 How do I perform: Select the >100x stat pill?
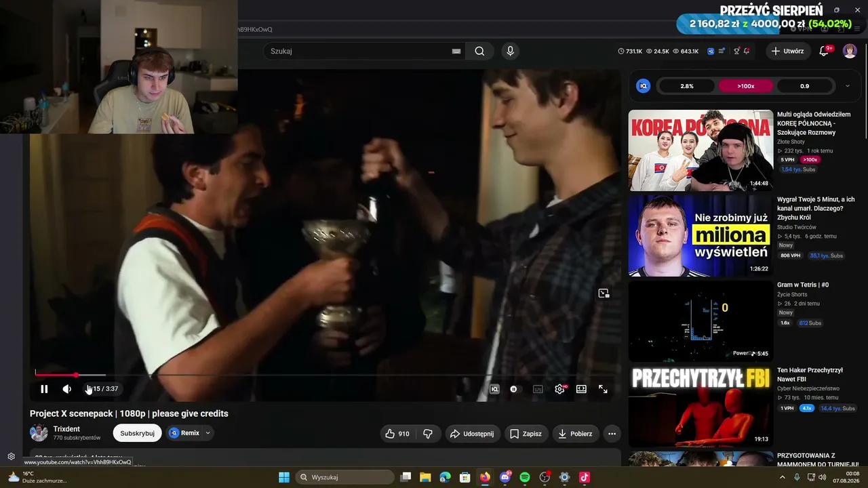point(746,86)
